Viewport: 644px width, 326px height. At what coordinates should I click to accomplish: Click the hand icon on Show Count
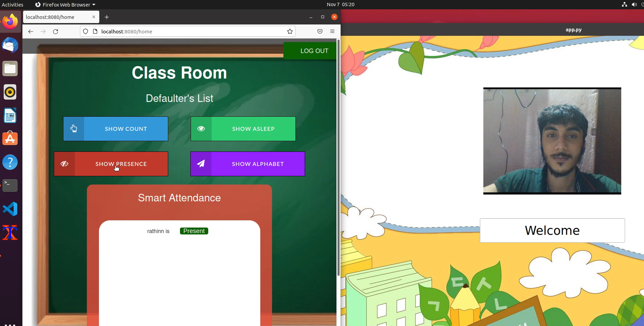pos(74,129)
